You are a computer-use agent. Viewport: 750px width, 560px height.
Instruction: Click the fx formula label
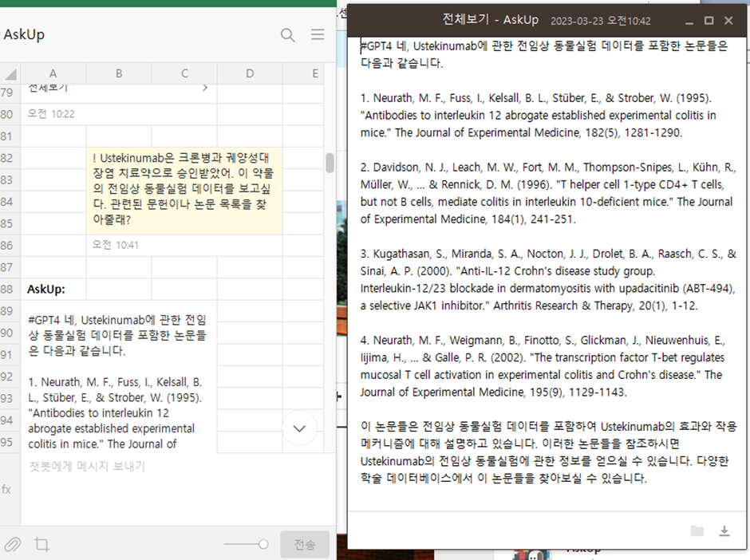coord(6,489)
